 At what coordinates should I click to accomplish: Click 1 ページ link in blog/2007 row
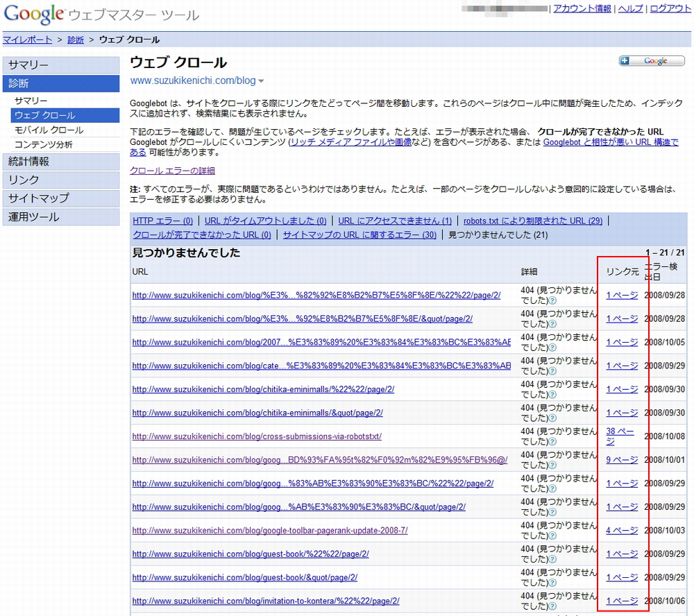click(x=622, y=342)
